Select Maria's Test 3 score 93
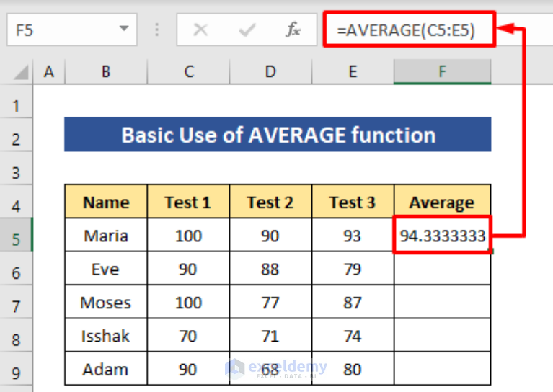This screenshot has width=553, height=392. 353,235
